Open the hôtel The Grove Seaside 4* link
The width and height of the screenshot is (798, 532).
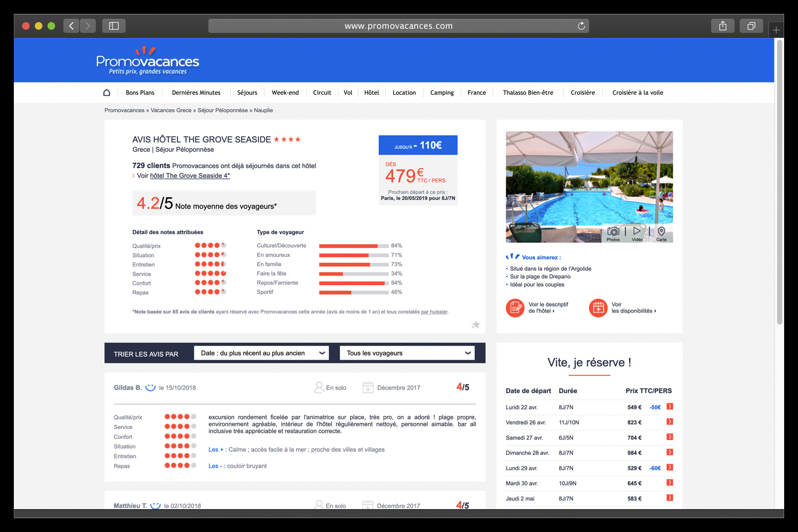coord(189,176)
